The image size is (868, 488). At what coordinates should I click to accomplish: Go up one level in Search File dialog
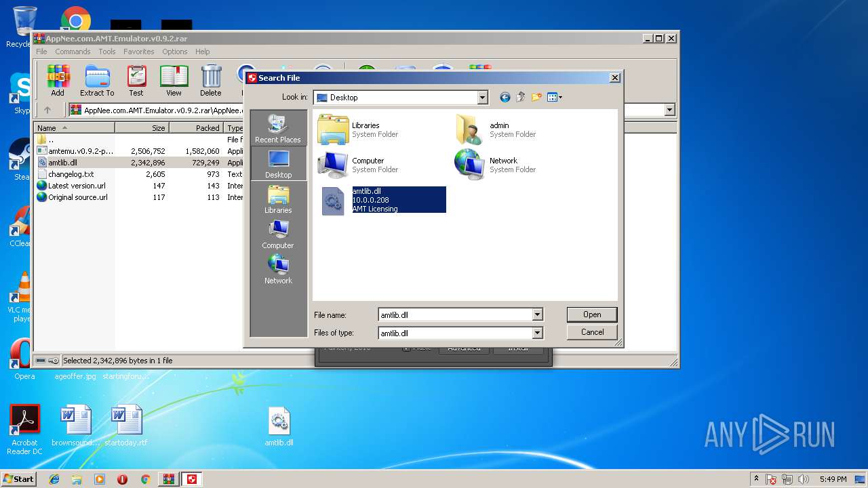(x=520, y=98)
